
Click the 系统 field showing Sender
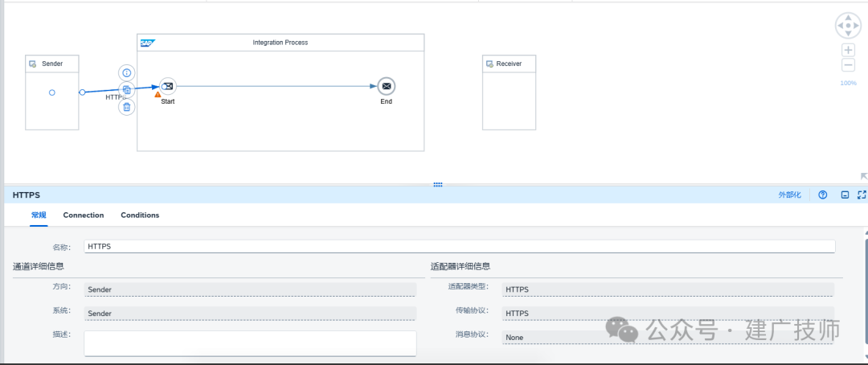click(x=250, y=313)
